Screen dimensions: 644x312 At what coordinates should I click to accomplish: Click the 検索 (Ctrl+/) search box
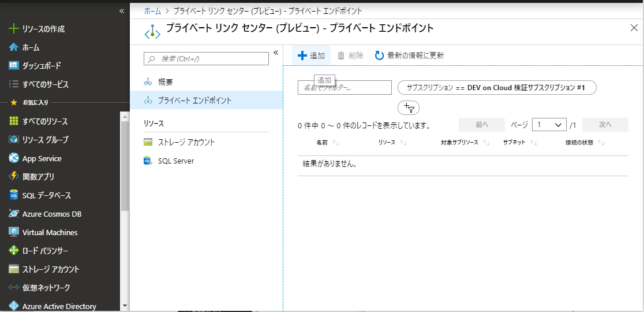pos(206,59)
